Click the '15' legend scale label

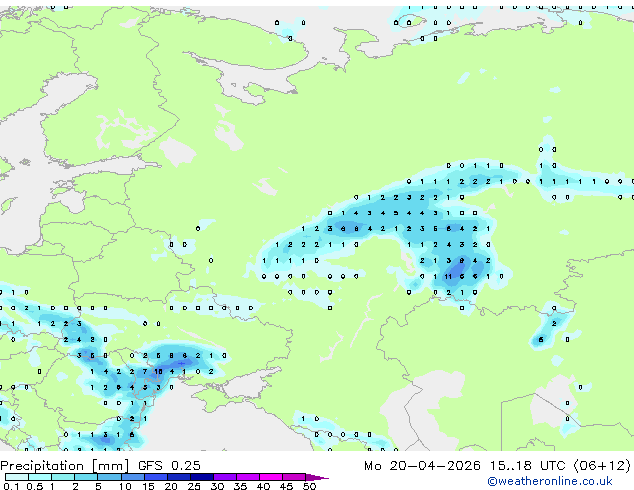[x=148, y=486]
